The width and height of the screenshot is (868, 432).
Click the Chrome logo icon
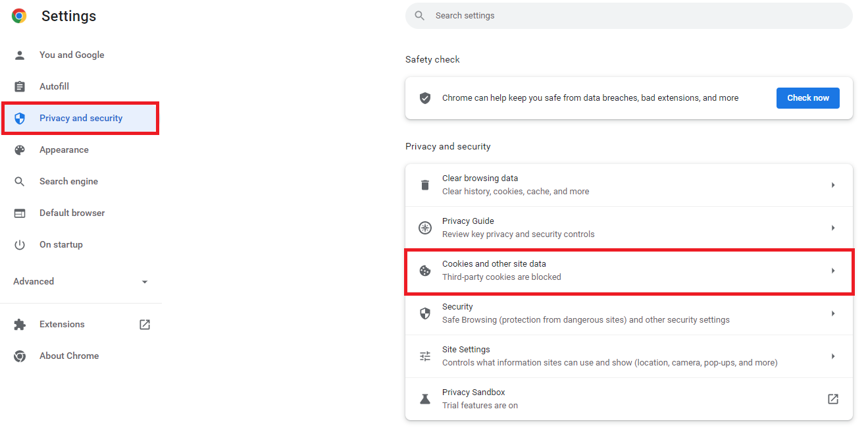pyautogui.click(x=19, y=16)
